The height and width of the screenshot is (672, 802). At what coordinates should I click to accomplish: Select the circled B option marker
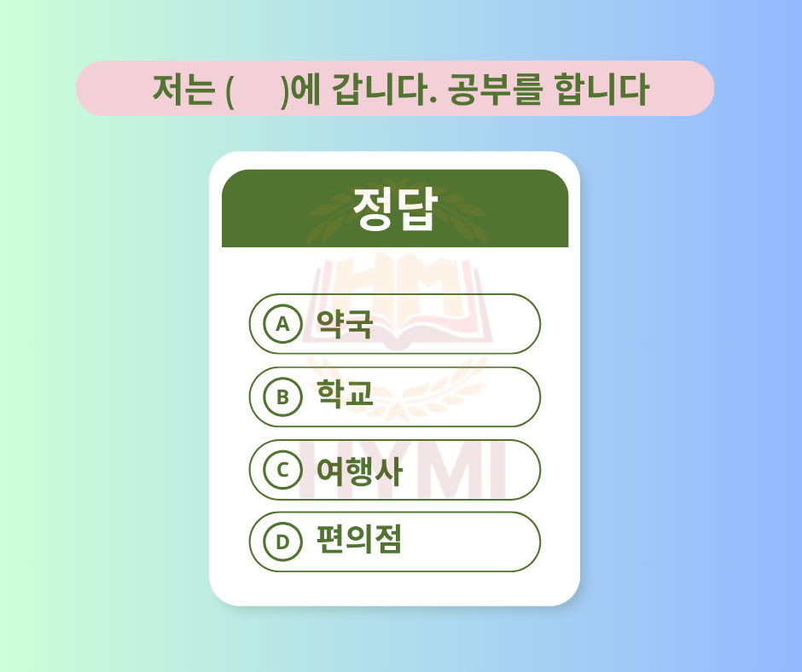point(283,397)
